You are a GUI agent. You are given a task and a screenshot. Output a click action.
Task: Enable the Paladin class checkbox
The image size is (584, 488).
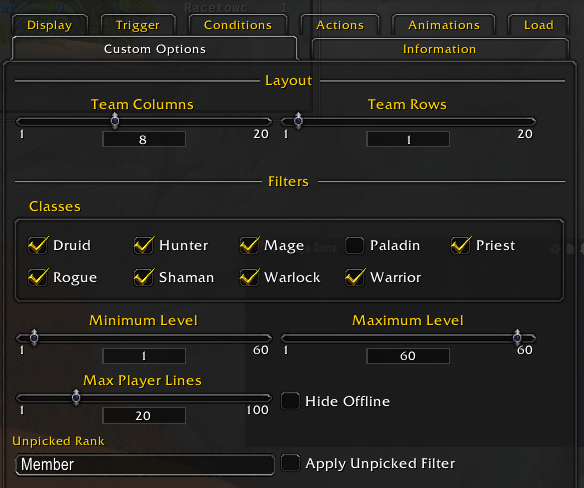pyautogui.click(x=355, y=245)
